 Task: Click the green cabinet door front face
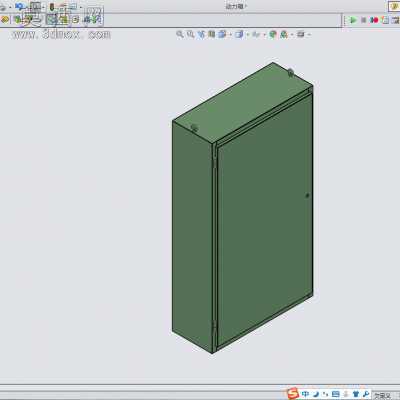(x=265, y=220)
